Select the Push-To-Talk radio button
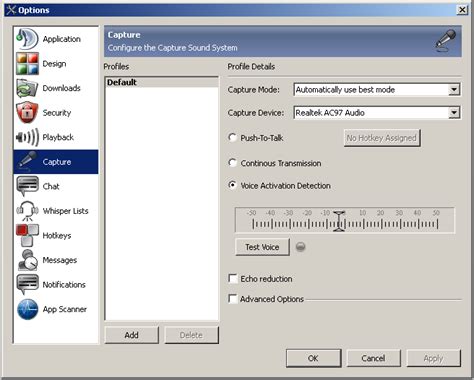The image size is (474, 380). (x=232, y=138)
